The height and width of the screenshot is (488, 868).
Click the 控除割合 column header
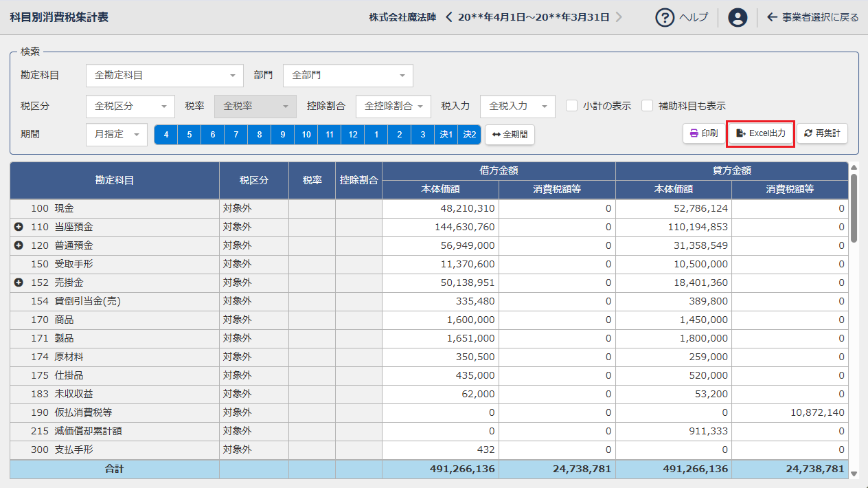359,180
